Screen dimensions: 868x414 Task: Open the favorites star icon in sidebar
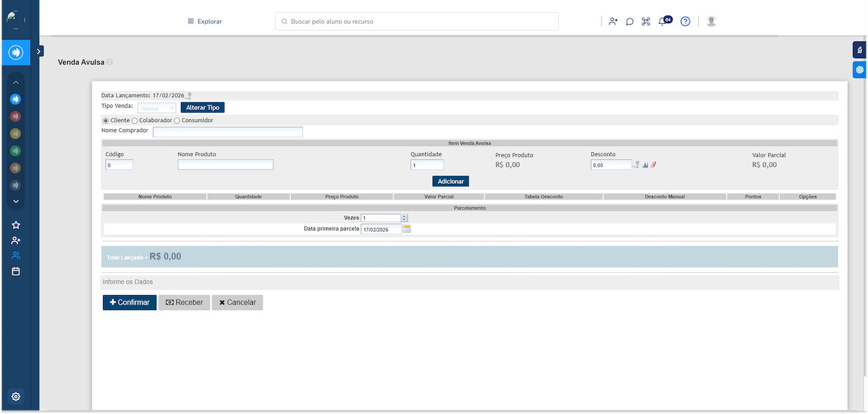point(16,225)
